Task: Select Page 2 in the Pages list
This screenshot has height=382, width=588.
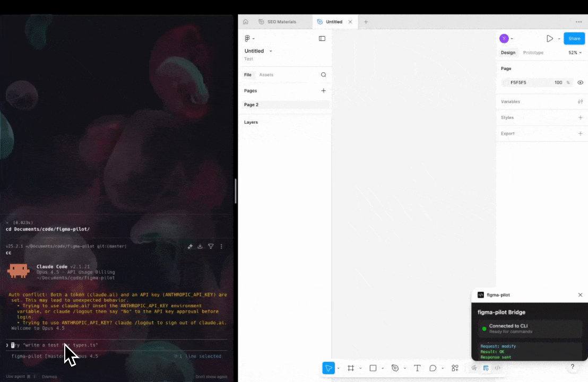Action: click(x=251, y=105)
